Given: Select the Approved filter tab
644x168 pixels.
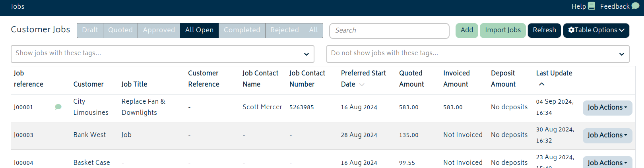Looking at the screenshot, I should tap(159, 30).
